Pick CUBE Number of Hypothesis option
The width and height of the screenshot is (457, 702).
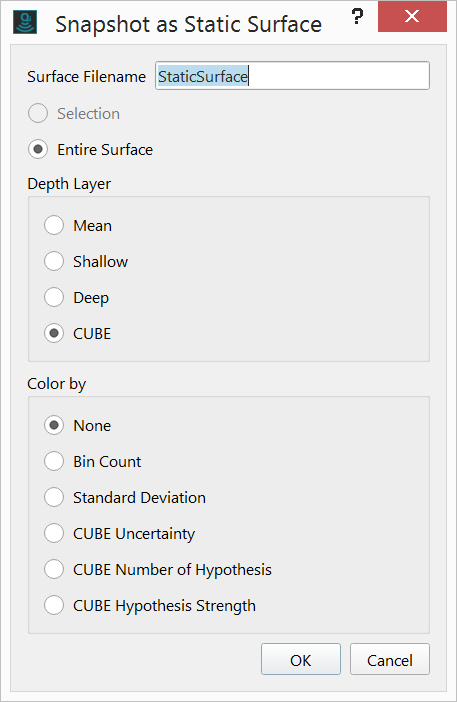pos(158,569)
